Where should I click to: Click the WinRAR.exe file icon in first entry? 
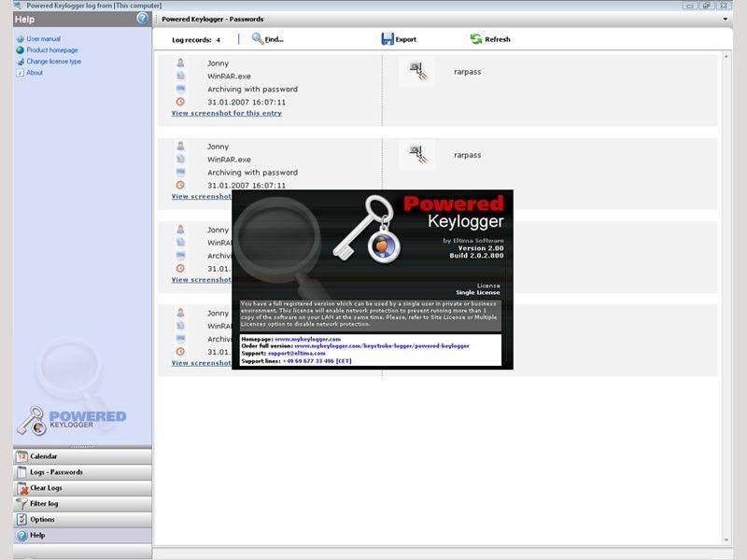180,76
